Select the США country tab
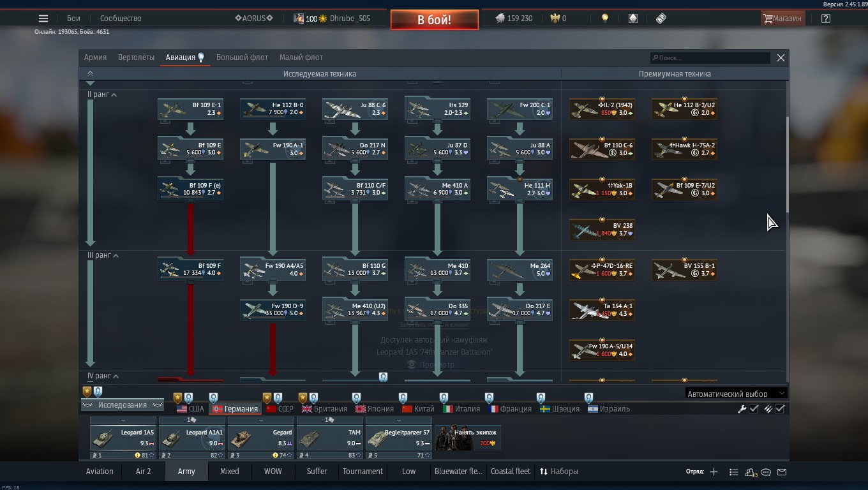 pos(190,409)
